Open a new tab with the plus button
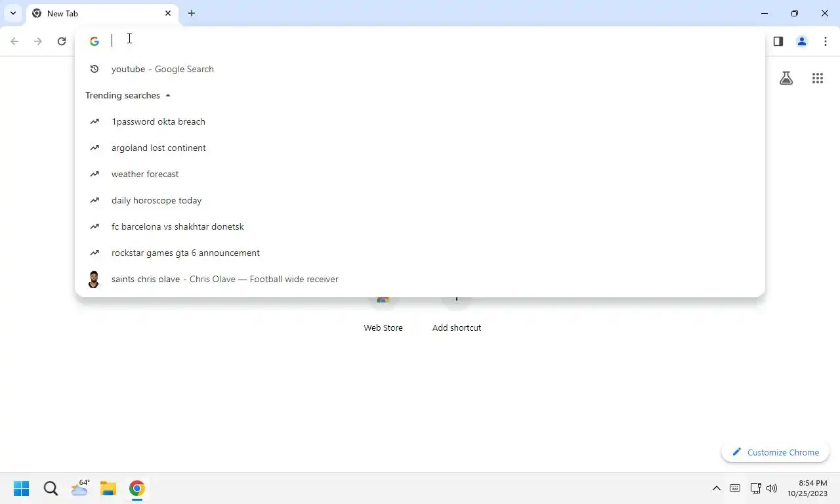Viewport: 840px width, 504px height. 192,13
